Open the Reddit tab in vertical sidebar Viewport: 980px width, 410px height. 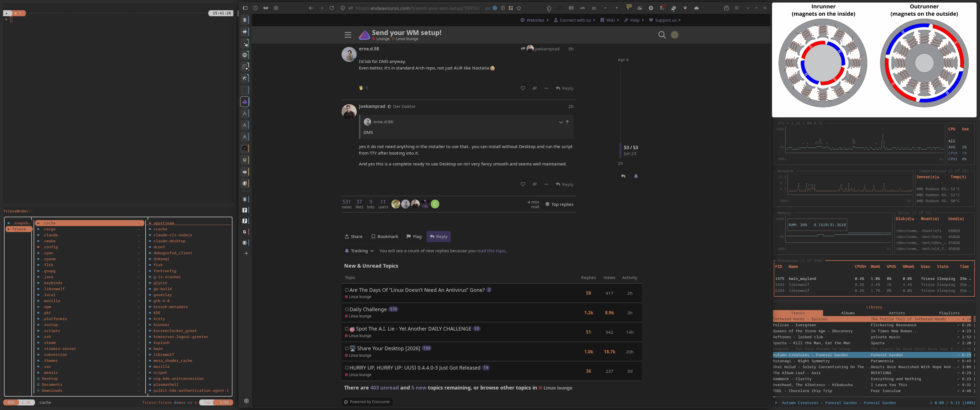point(245,32)
